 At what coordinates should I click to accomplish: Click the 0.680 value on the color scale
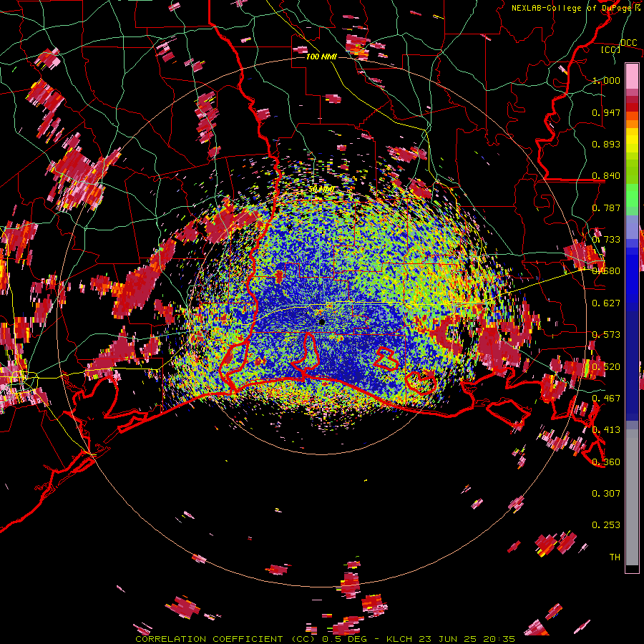tap(606, 271)
